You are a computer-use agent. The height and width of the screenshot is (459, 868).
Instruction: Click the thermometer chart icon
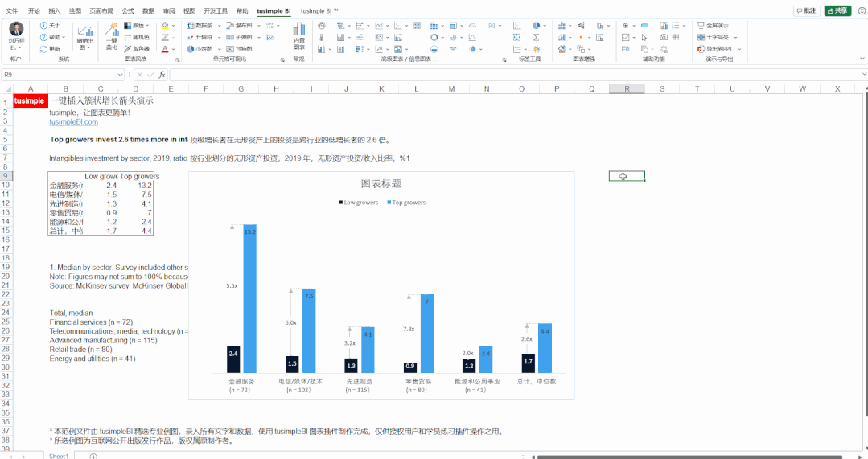point(321,37)
